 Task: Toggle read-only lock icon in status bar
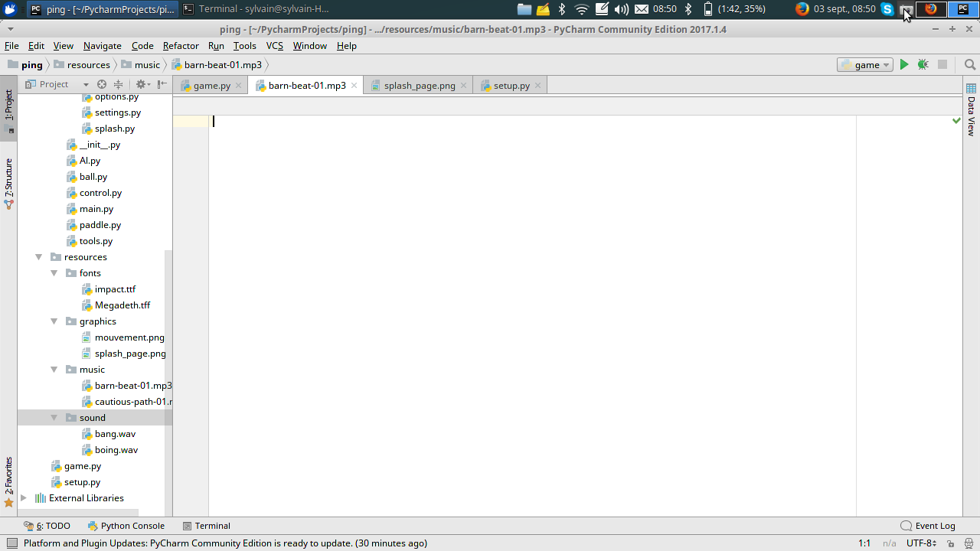coord(950,543)
